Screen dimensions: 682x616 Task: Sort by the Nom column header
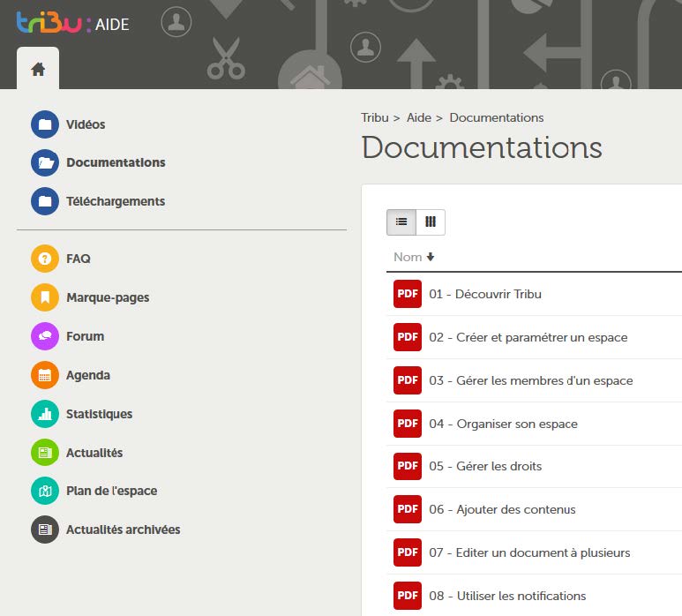point(414,257)
